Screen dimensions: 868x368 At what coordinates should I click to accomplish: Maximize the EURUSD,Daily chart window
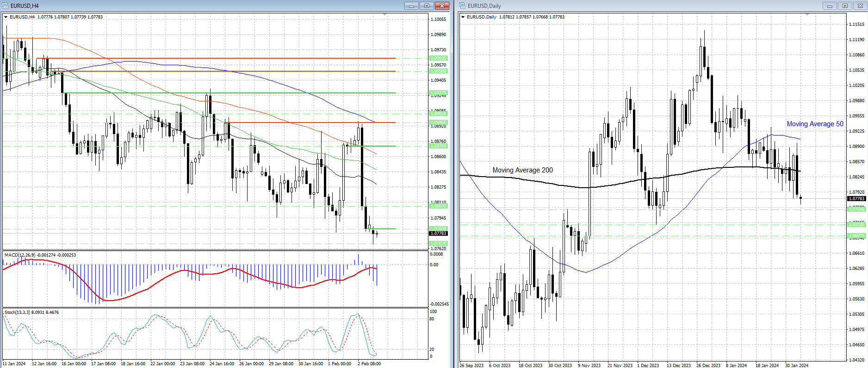point(845,6)
